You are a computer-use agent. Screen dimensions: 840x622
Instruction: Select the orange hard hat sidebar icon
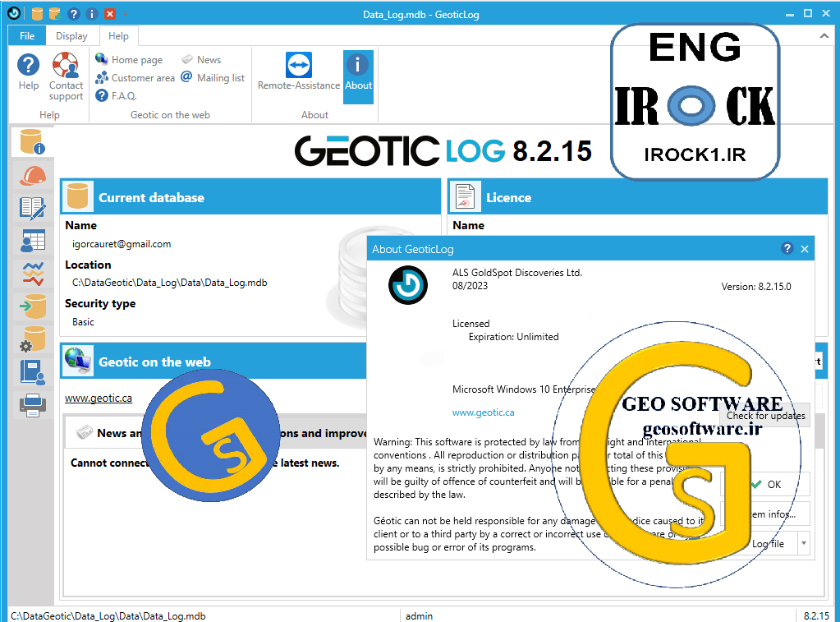(x=33, y=175)
